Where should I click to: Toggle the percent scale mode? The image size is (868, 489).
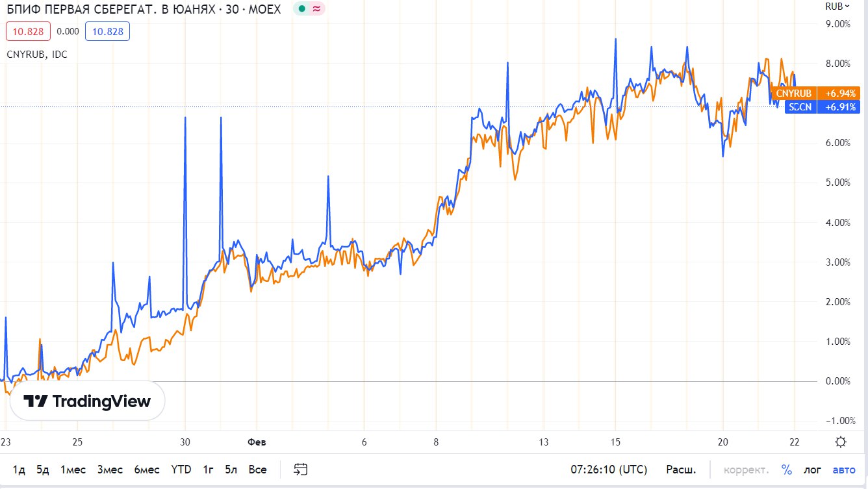787,469
